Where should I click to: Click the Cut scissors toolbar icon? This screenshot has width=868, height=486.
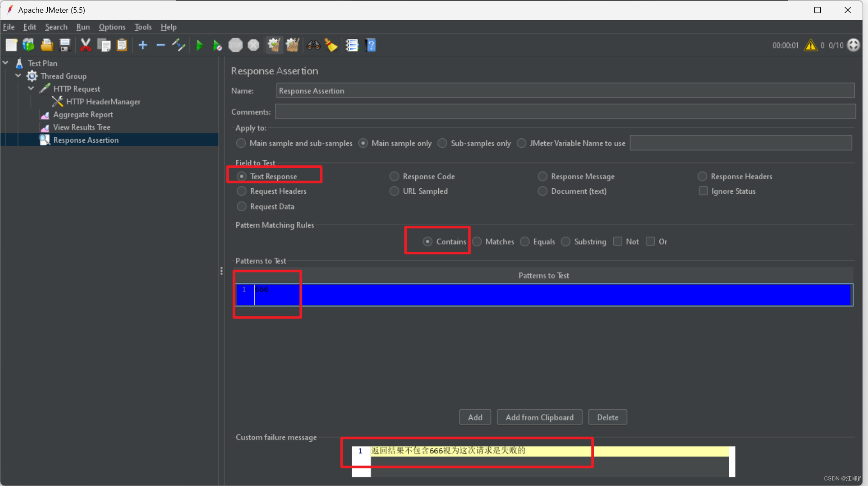click(x=86, y=45)
